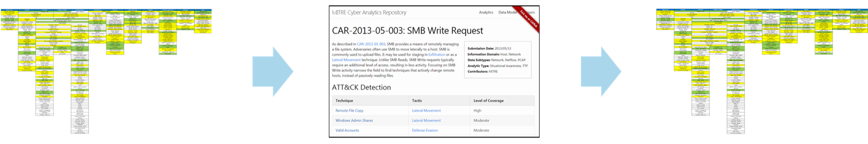This screenshot has width=868, height=144.
Task: Open the Remote File Copy technique
Action: tap(349, 111)
